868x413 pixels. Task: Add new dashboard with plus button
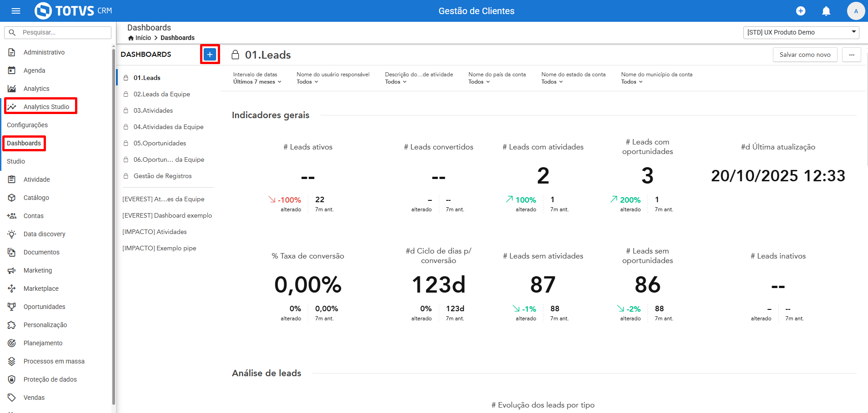pos(210,55)
